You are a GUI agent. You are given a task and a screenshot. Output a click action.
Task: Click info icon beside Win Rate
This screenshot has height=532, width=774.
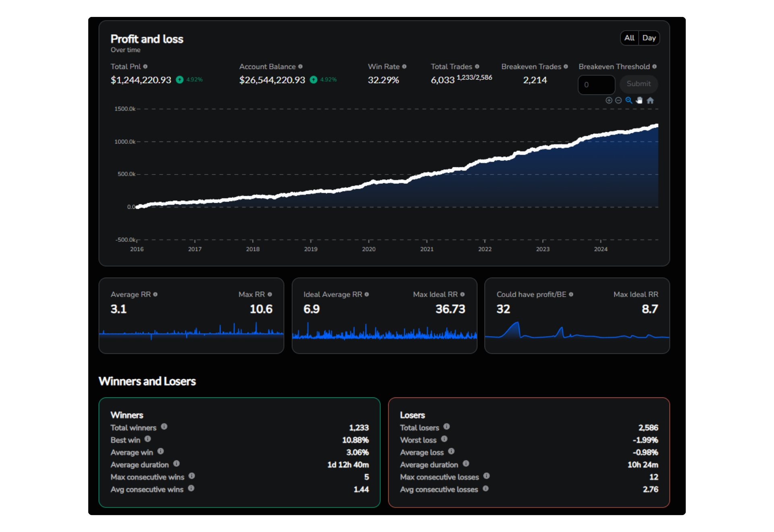click(x=404, y=66)
